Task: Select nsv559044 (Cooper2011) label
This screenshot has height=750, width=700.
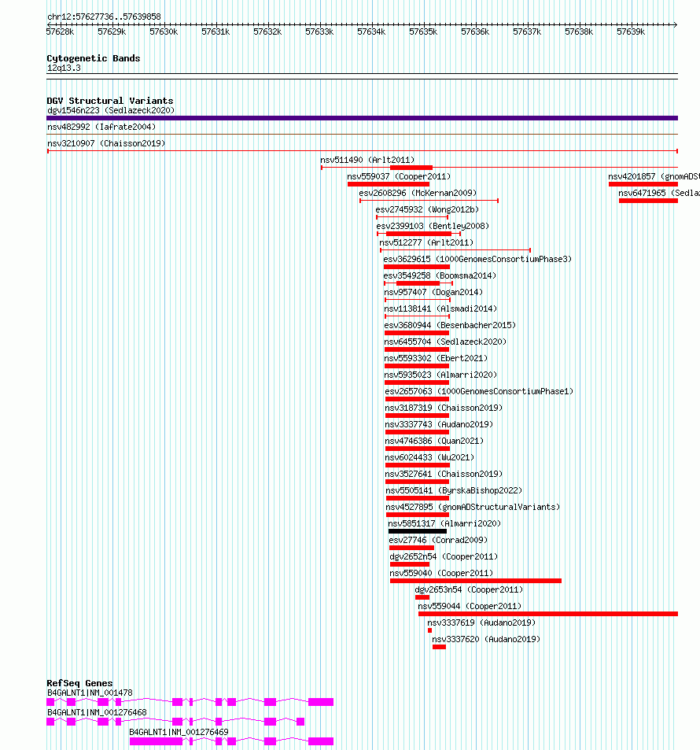Action: [470, 607]
